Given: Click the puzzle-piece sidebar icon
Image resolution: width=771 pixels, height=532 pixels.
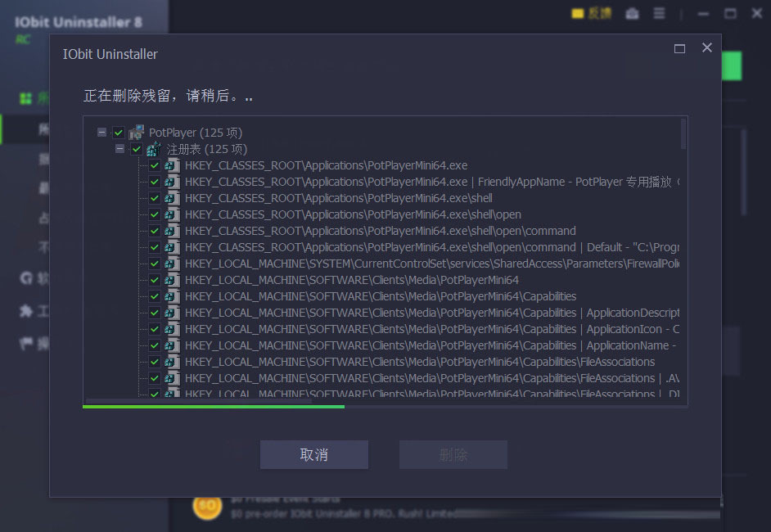Looking at the screenshot, I should coord(25,311).
